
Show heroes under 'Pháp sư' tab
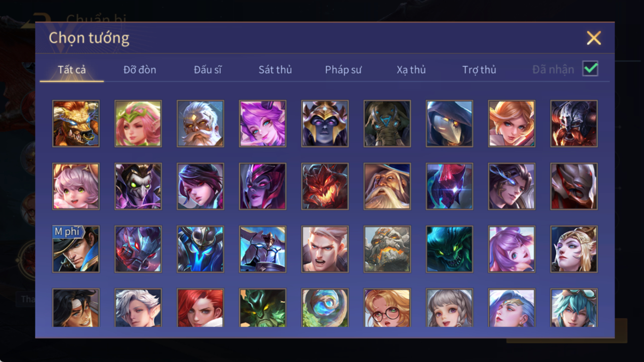(343, 70)
